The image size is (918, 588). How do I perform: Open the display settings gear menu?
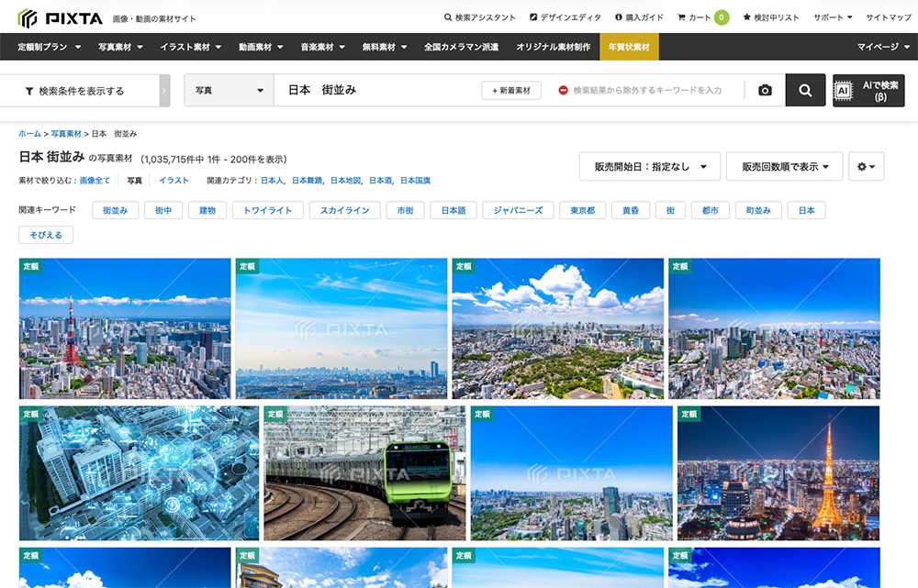866,166
